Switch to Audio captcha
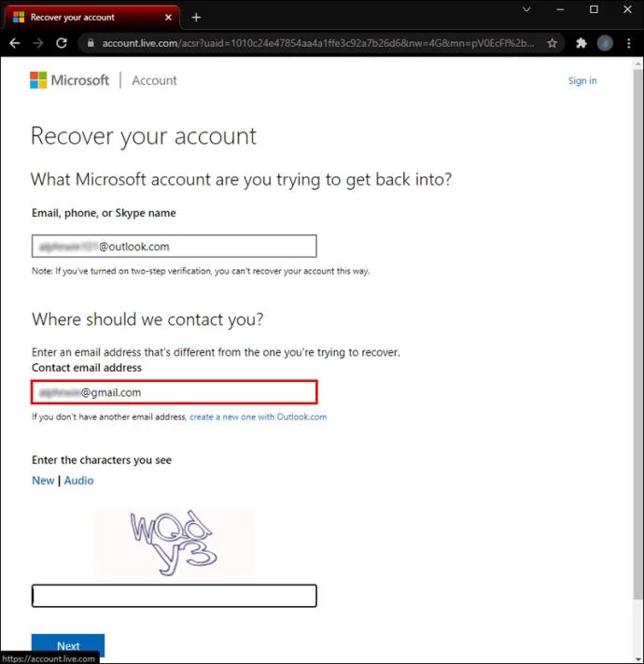The width and height of the screenshot is (644, 664). [78, 481]
